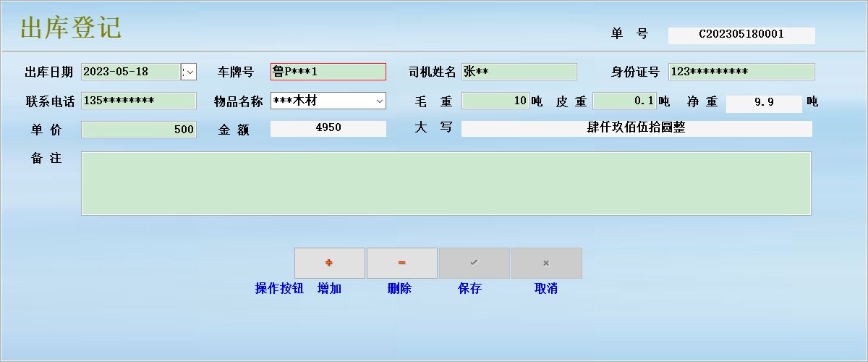Click the blue 删除 label
Viewport: 868px width, 362px height.
point(399,288)
